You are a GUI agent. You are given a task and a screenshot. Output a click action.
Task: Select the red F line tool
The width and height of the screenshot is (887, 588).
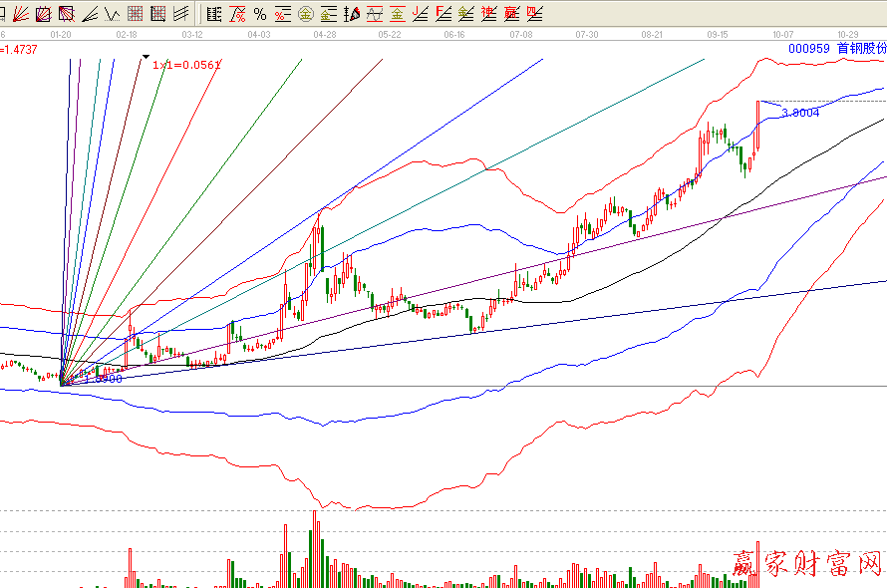(x=443, y=14)
